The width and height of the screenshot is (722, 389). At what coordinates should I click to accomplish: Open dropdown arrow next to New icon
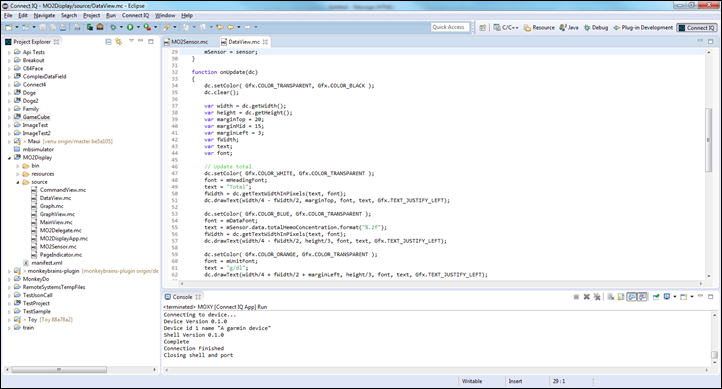point(17,27)
